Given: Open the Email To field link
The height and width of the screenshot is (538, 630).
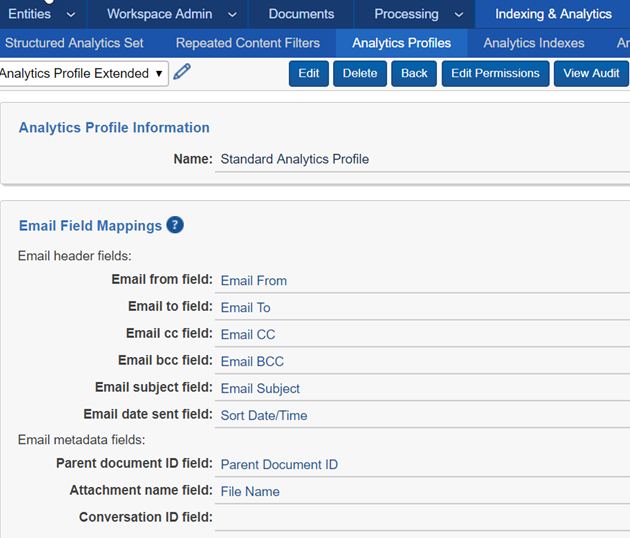Looking at the screenshot, I should (x=245, y=307).
